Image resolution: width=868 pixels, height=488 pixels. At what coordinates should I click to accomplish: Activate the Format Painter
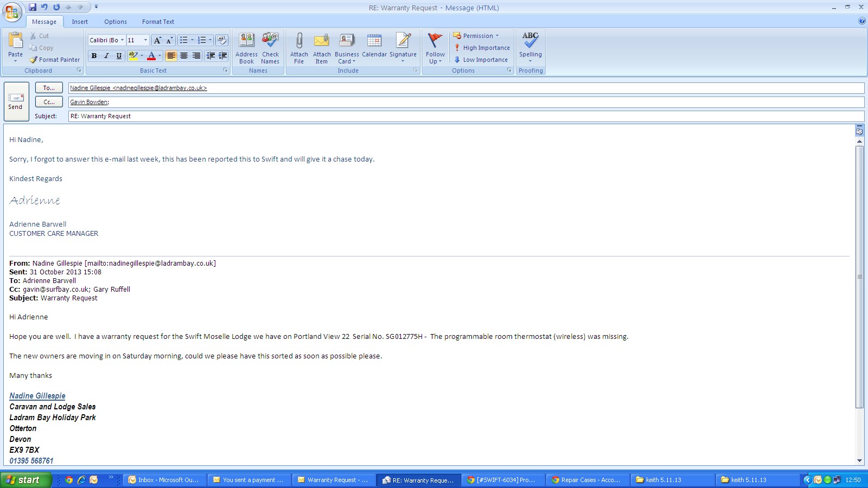click(55, 60)
